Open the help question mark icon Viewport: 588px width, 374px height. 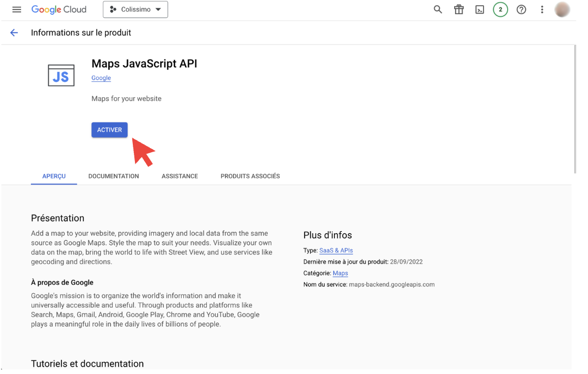[521, 9]
